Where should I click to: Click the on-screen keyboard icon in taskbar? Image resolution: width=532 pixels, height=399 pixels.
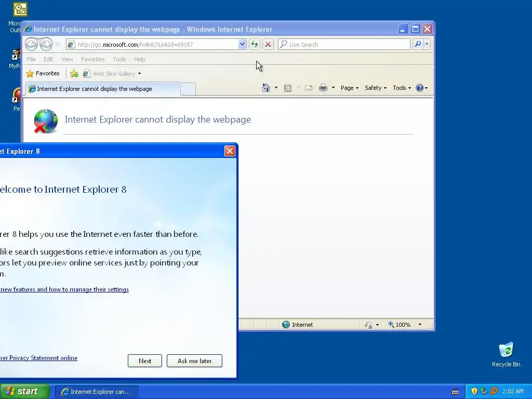[x=455, y=392]
